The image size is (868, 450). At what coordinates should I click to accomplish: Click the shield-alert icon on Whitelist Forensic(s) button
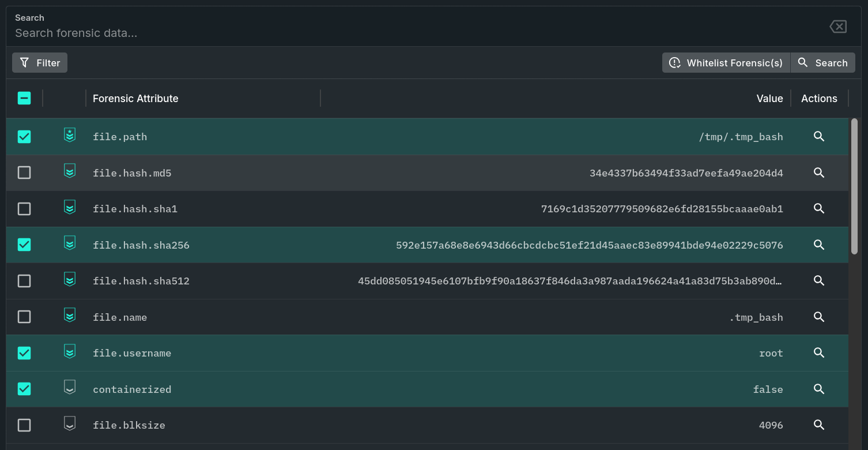(675, 62)
